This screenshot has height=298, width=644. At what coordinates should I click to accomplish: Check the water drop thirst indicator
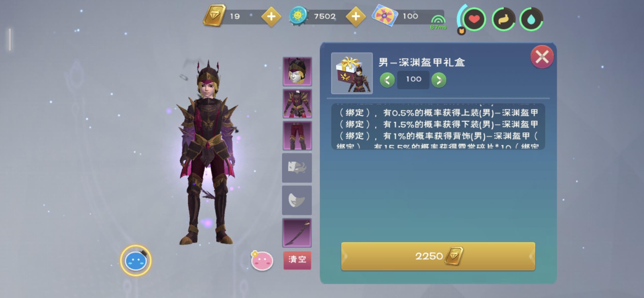[531, 20]
